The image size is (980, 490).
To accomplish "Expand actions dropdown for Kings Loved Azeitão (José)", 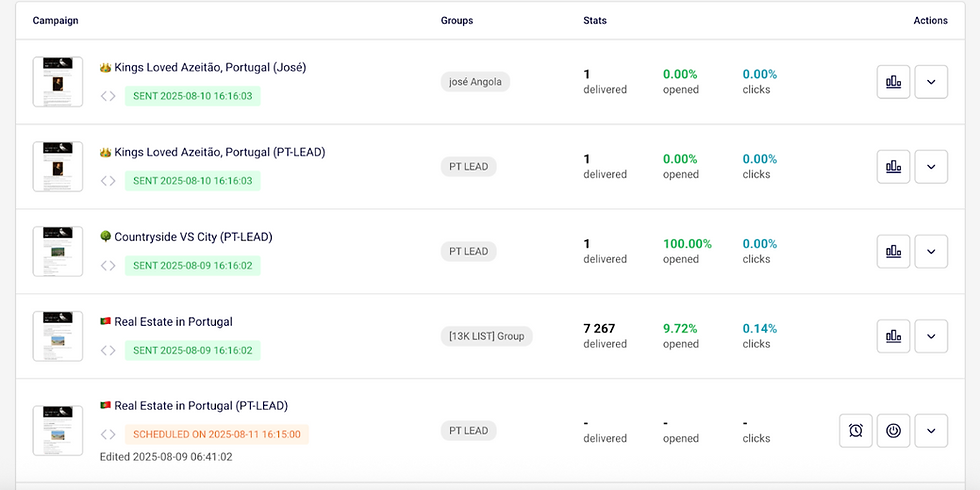I will pyautogui.click(x=931, y=82).
